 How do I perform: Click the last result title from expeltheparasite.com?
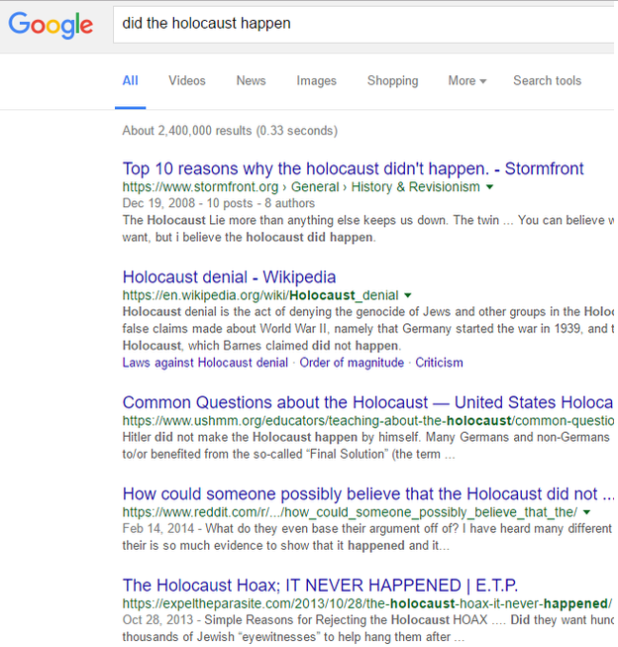pyautogui.click(x=320, y=585)
